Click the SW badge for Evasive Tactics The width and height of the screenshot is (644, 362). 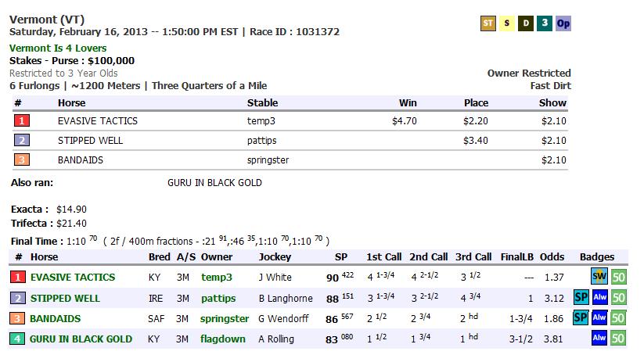(x=599, y=277)
